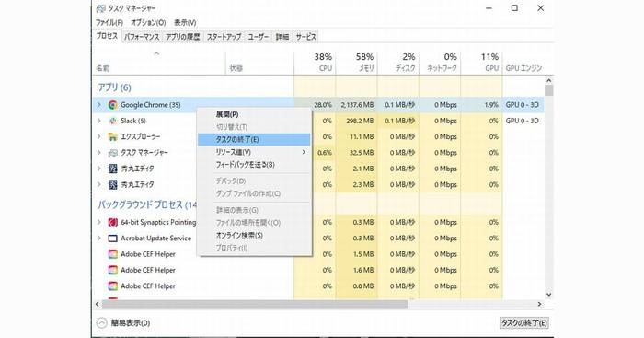
Task: Click the Acrobat Update Service icon
Action: point(112,239)
